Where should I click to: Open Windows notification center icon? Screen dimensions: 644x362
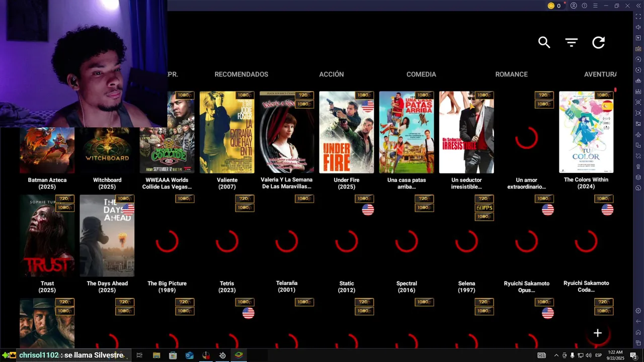[633, 355]
